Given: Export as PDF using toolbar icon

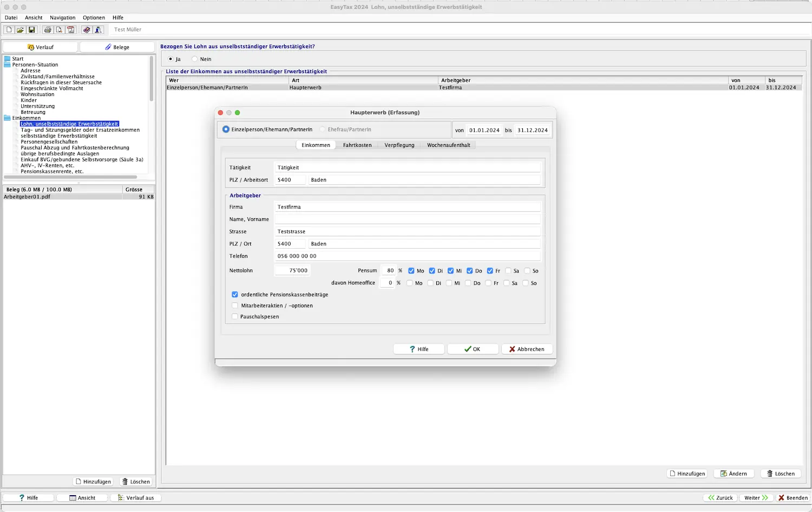Looking at the screenshot, I should coord(70,30).
